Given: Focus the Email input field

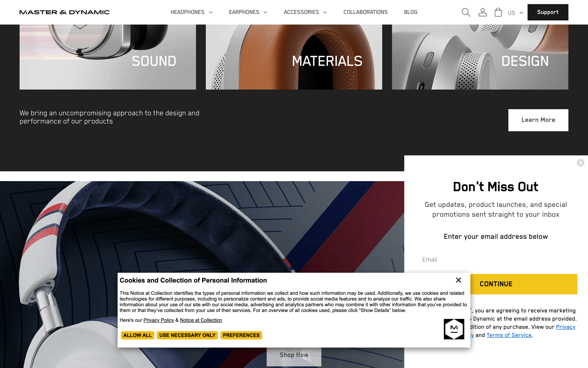Looking at the screenshot, I should point(496,260).
